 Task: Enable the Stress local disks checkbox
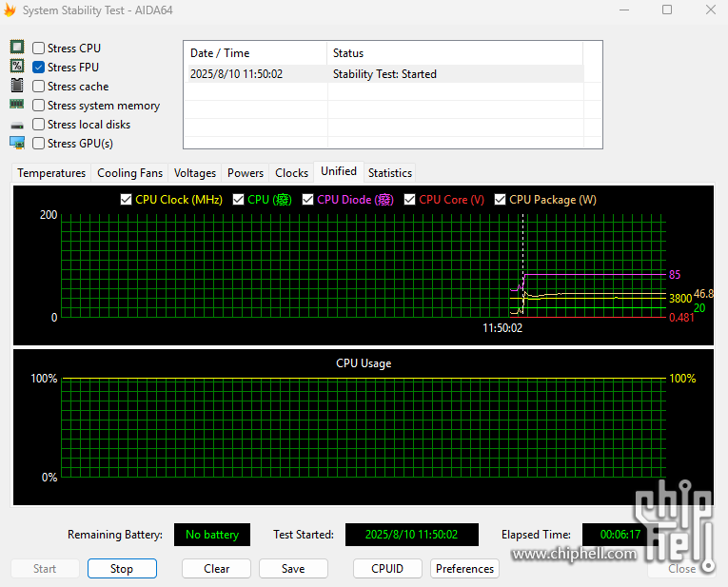(x=38, y=125)
